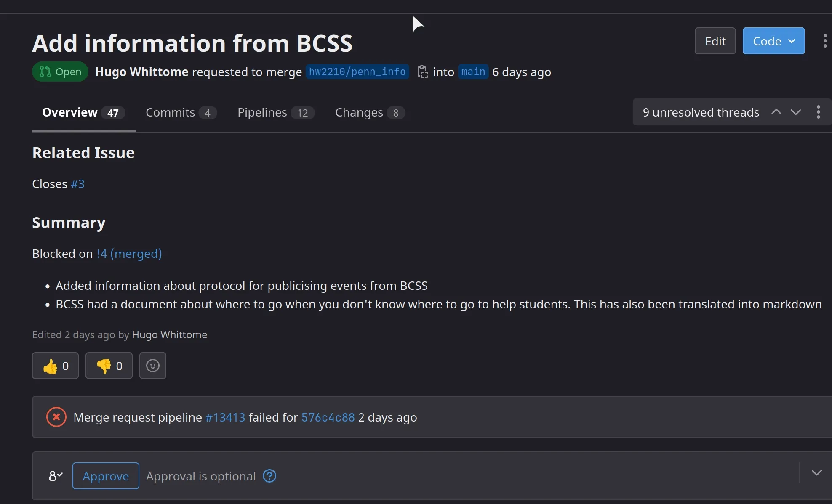Screen dimensions: 832x504
Task: Copy the branch name with the clipboard icon
Action: [423, 72]
